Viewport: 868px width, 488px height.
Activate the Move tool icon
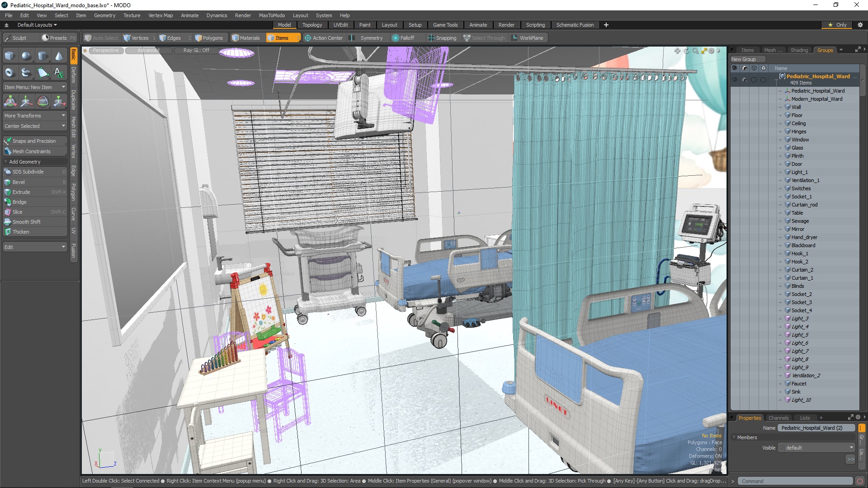click(26, 102)
